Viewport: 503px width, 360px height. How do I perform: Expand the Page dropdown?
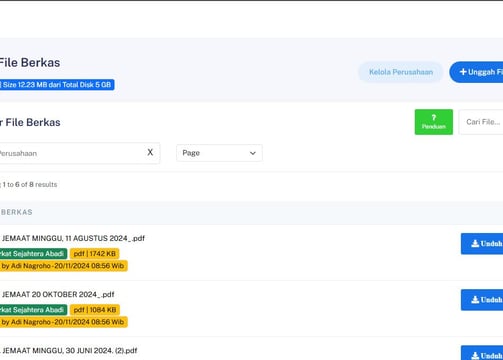tap(219, 153)
